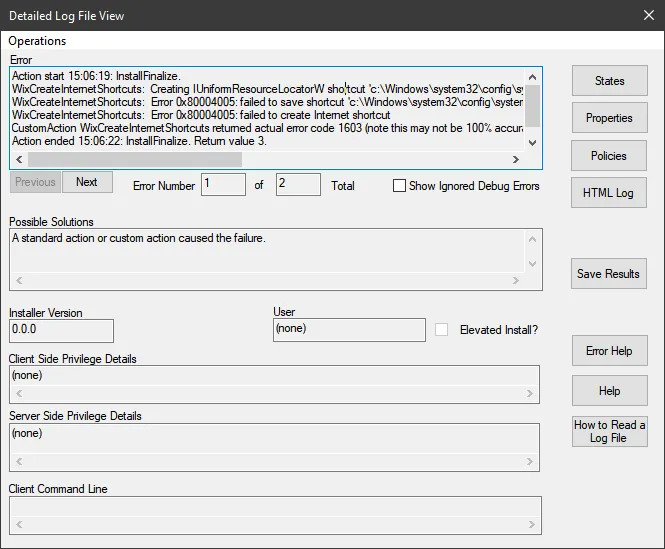Viewport: 665px width, 549px height.
Task: Click the 'Action start 15:06:19: InstallFinalize.' line
Action: point(96,76)
